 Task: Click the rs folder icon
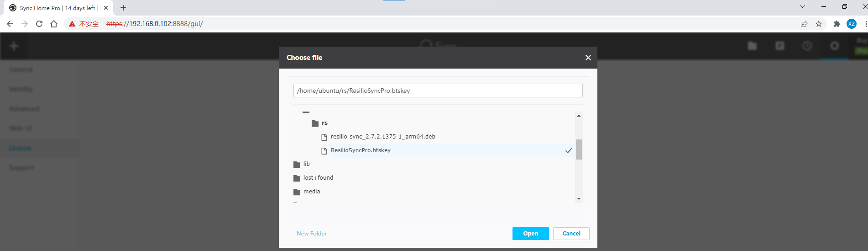315,123
